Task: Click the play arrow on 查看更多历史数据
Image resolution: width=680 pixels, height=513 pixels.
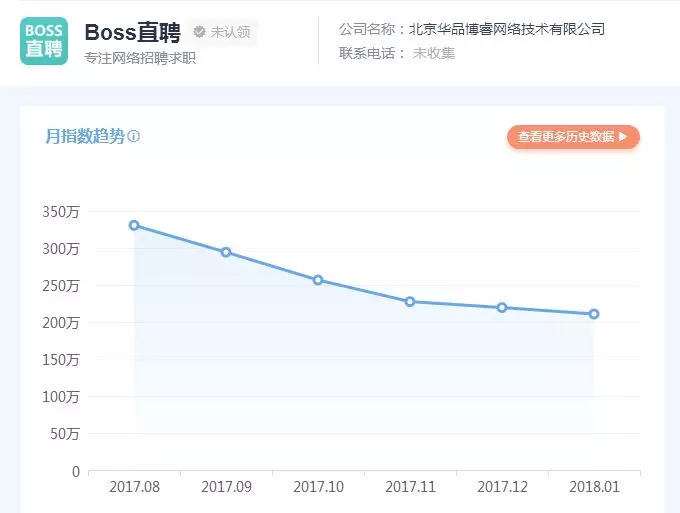Action: click(x=623, y=137)
